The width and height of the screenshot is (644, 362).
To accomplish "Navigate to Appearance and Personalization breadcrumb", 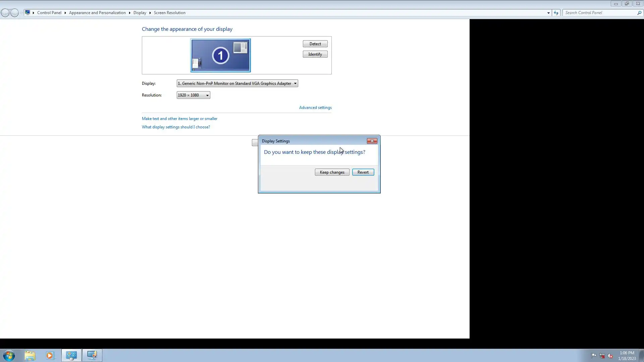I will [97, 13].
